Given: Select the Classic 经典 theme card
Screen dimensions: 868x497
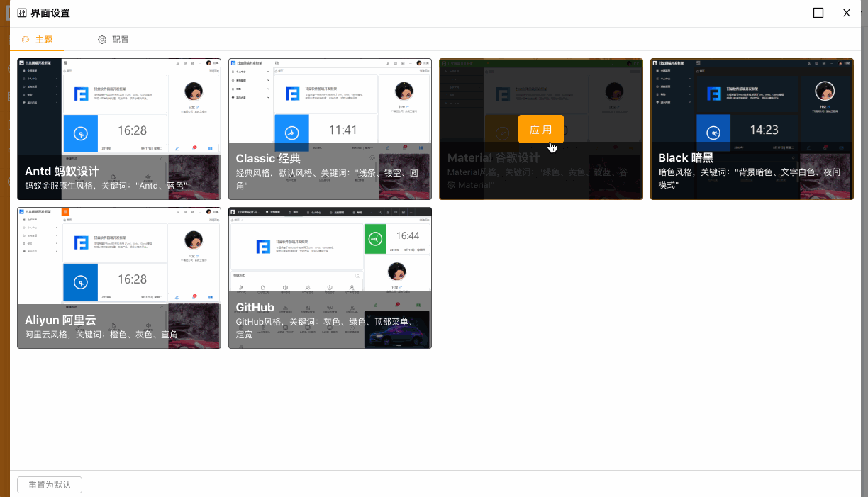Looking at the screenshot, I should click(330, 129).
